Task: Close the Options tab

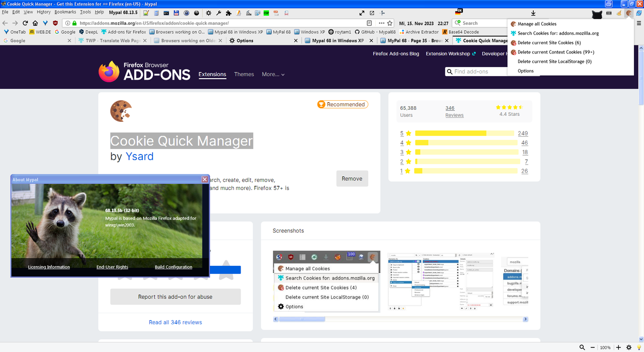Action: click(x=296, y=41)
